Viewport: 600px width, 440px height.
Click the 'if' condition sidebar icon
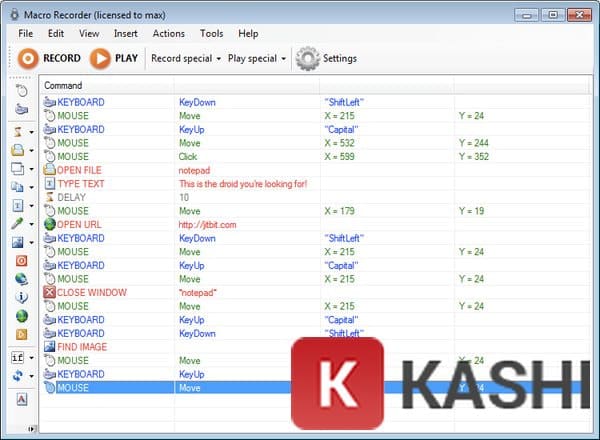tap(18, 358)
